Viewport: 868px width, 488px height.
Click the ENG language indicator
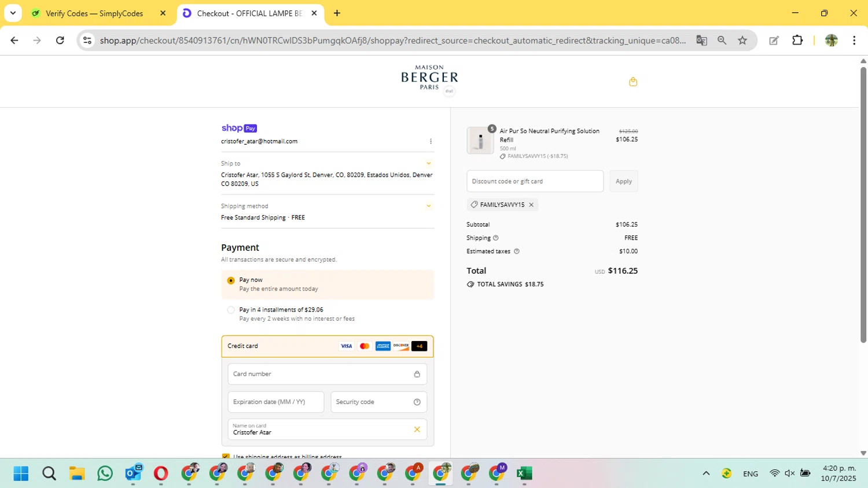pyautogui.click(x=751, y=474)
